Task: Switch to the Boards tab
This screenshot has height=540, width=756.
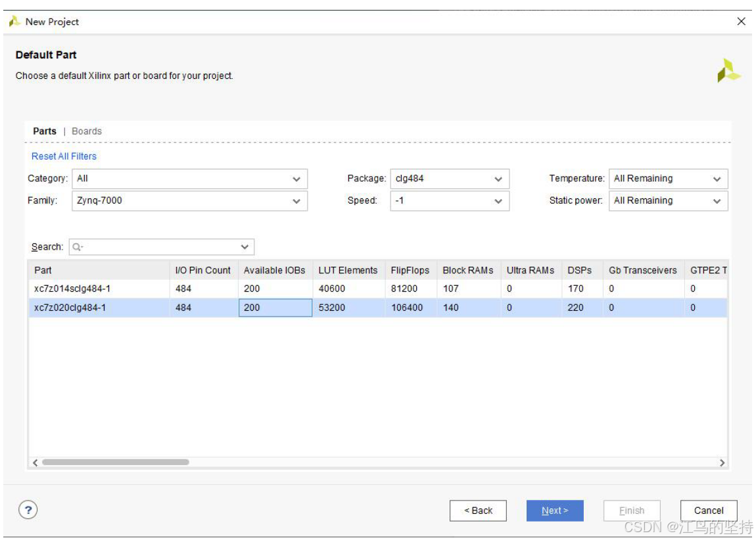Action: 87,131
